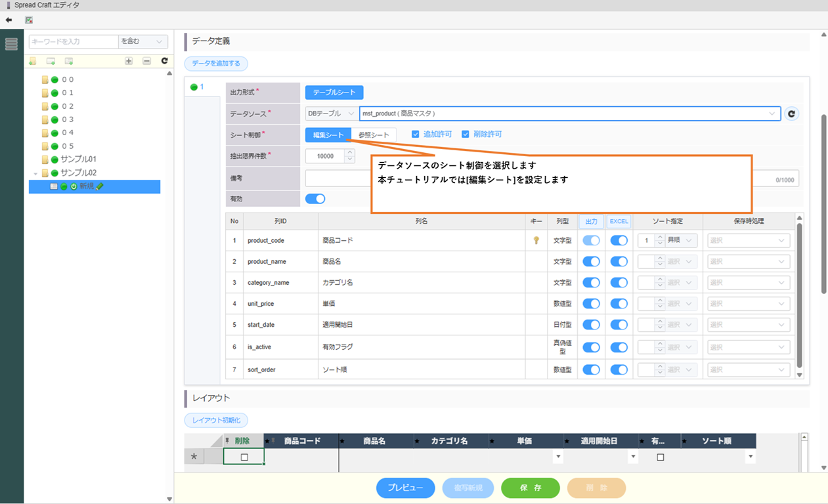Click the add folder icon above the tree

(33, 61)
